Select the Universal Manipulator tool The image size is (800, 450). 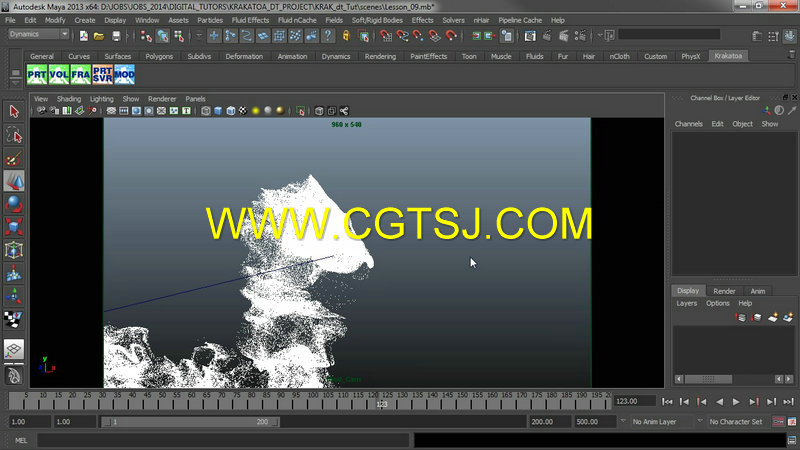tap(14, 250)
